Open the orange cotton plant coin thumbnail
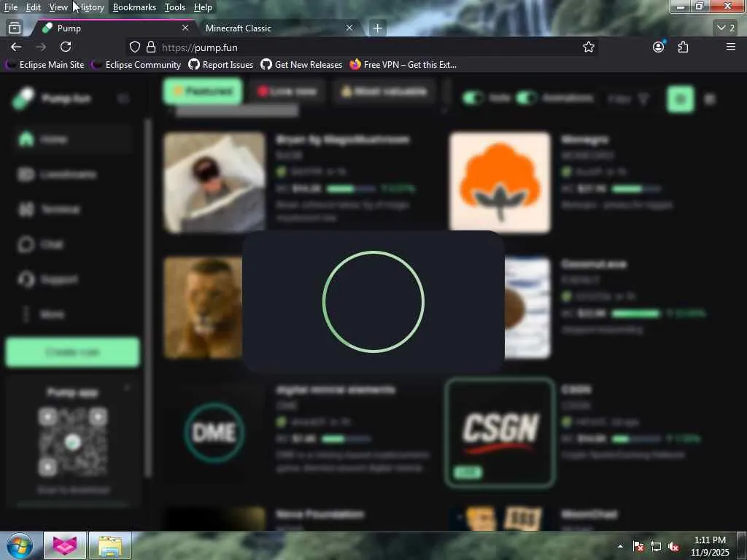Viewport: 747px width, 560px height. (500, 182)
